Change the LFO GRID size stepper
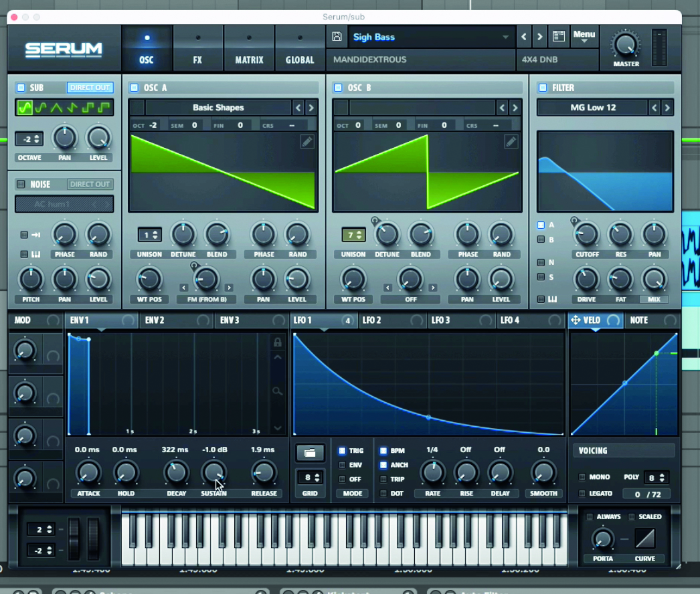 310,478
